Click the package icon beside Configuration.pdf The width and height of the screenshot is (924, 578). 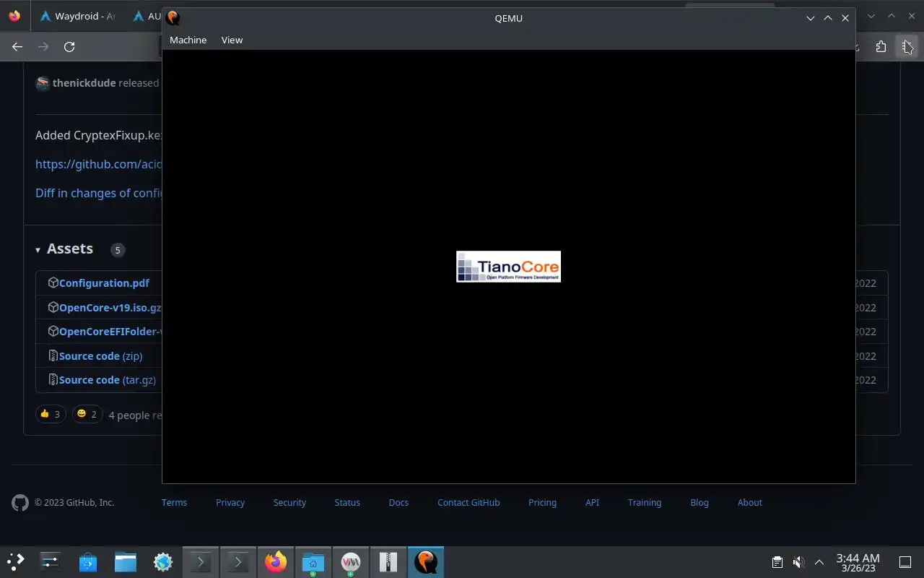(x=53, y=282)
